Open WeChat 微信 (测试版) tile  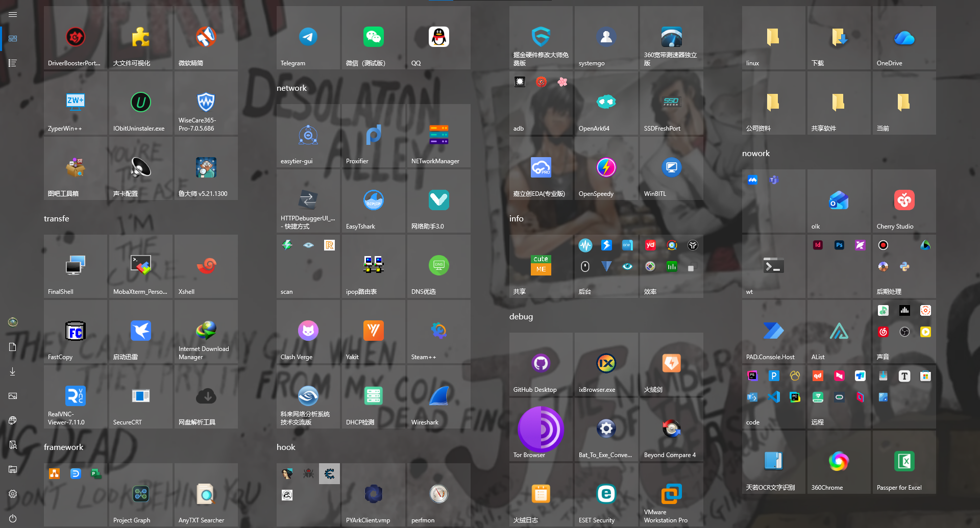click(x=374, y=38)
